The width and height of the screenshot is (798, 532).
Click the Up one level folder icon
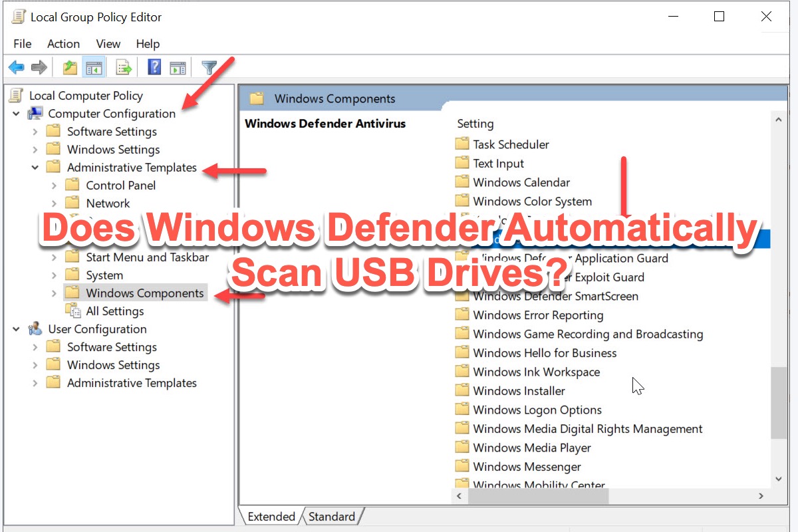(70, 67)
